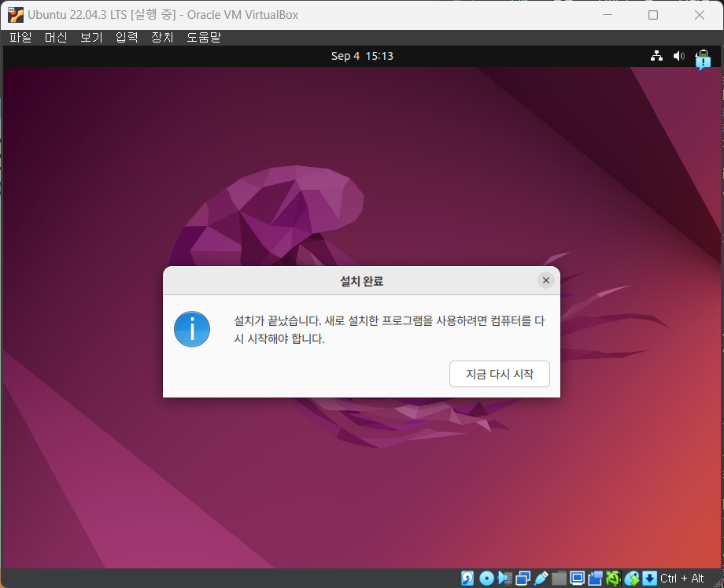Open the Ubuntu network tray icon
Image resolution: width=724 pixels, height=588 pixels.
click(656, 56)
